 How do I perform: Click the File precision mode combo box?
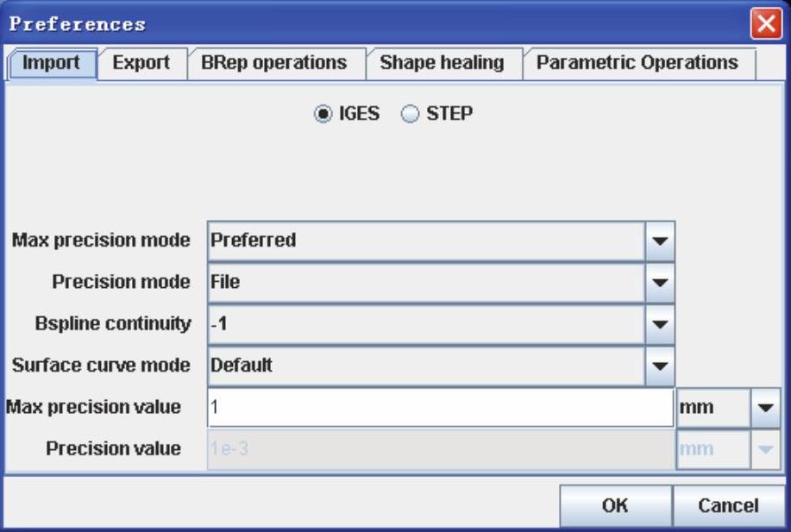click(426, 282)
